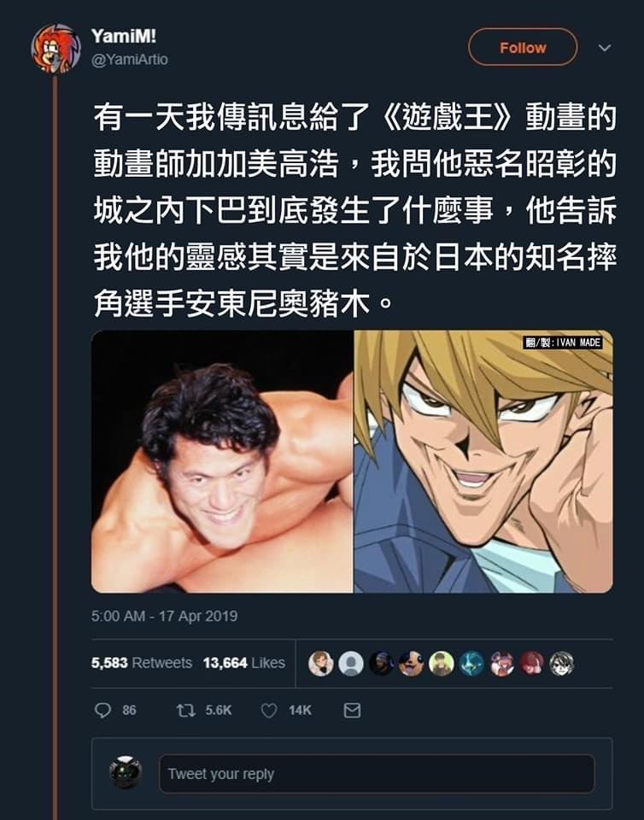Open YamiM! profile avatar
644x820 pixels.
pyautogui.click(x=56, y=48)
